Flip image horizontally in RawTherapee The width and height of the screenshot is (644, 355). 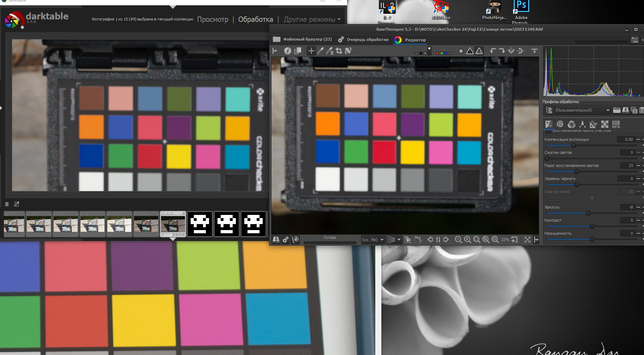511,51
